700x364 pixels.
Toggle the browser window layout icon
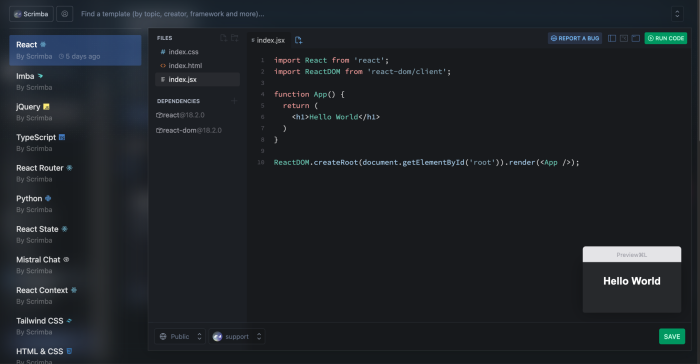636,38
